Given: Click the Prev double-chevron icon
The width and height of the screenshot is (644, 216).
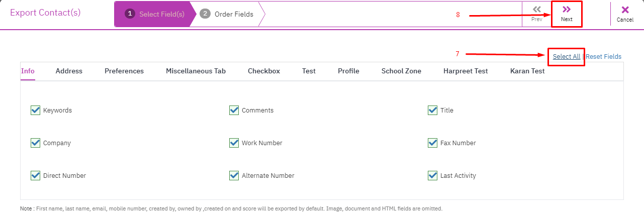Looking at the screenshot, I should 537,9.
